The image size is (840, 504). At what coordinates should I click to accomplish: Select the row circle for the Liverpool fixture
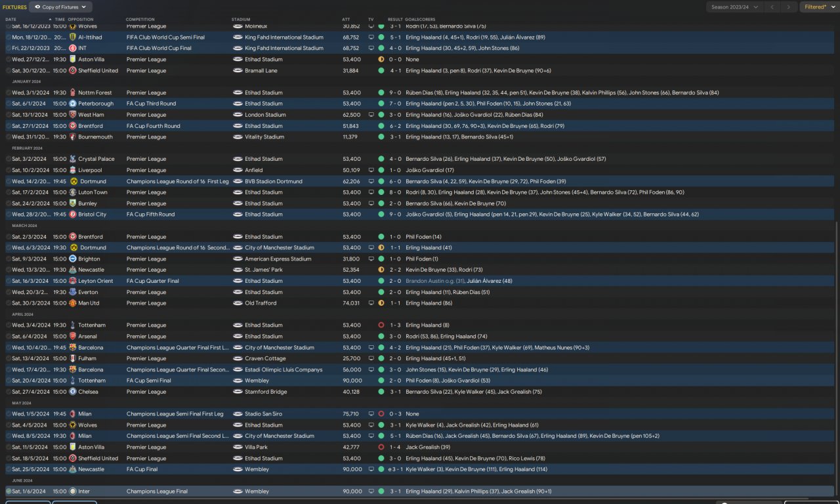coord(9,170)
